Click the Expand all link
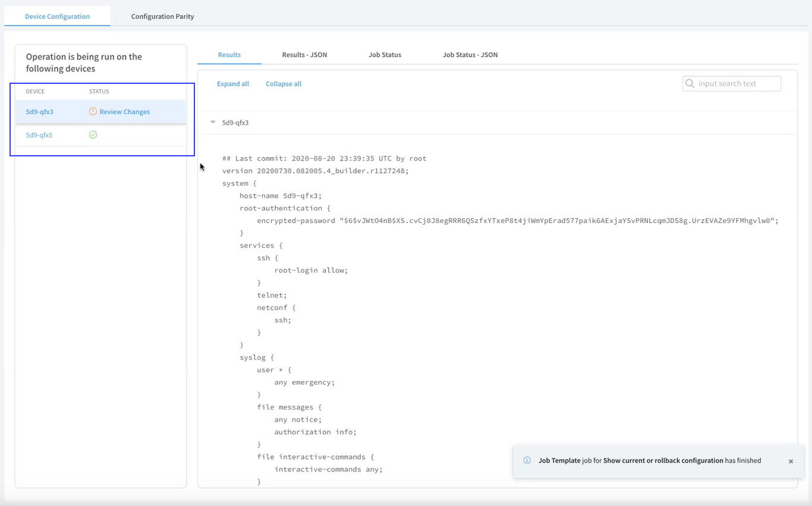The height and width of the screenshot is (506, 812). pyautogui.click(x=232, y=84)
